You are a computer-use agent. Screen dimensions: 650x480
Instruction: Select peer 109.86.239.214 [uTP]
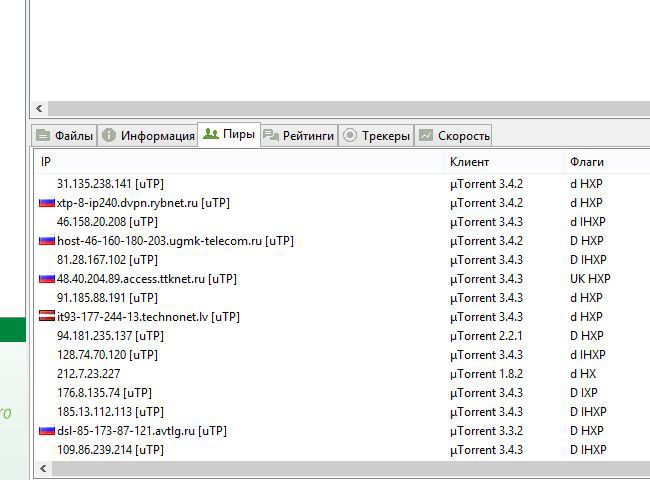(110, 450)
